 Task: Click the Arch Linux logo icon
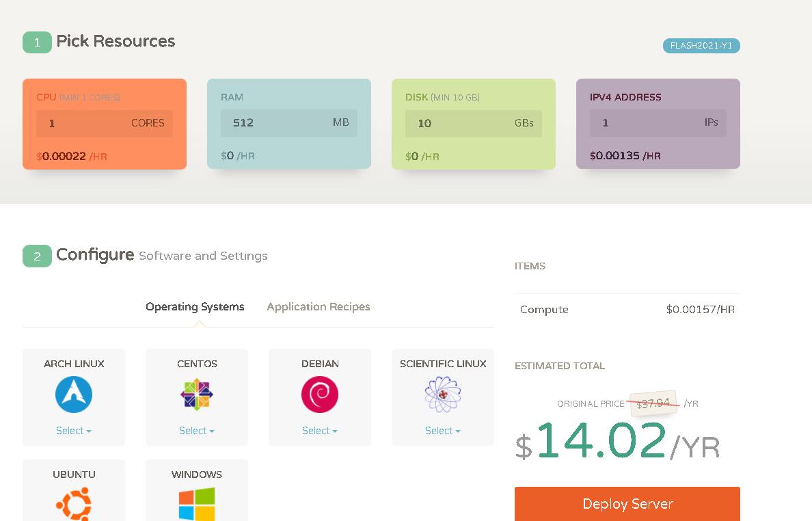click(74, 395)
